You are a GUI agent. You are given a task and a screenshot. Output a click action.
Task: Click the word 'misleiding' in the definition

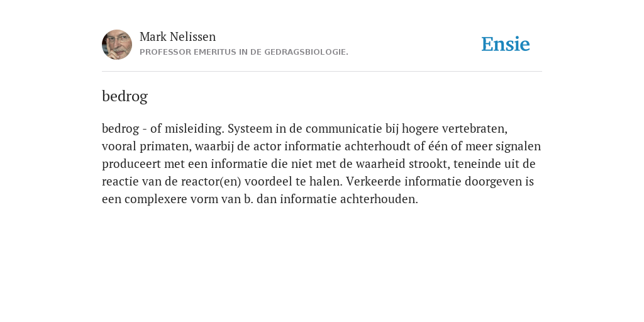coord(194,128)
